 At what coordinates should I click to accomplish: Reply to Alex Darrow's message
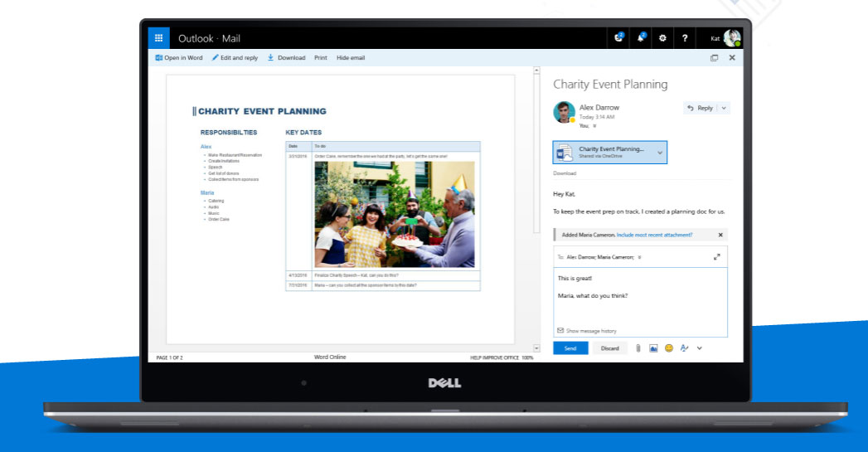(701, 108)
